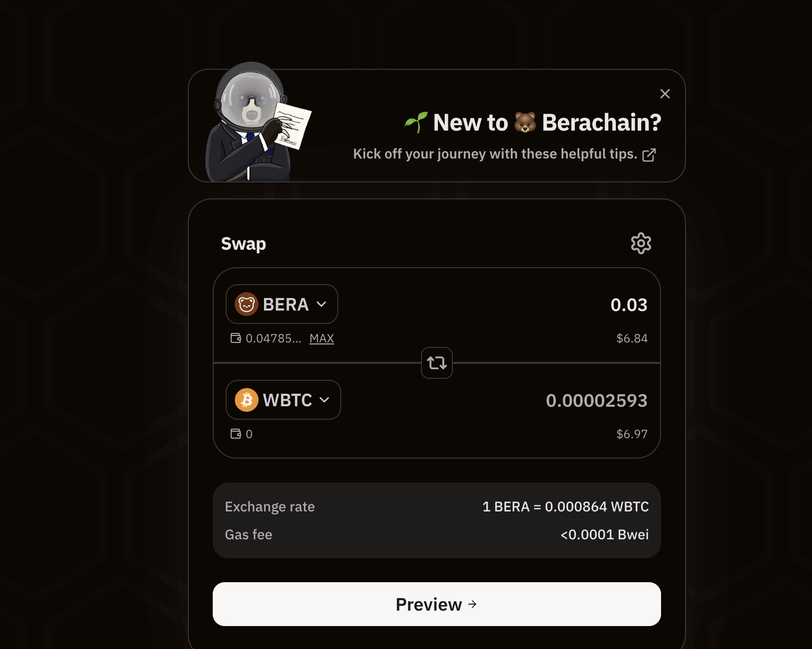
Task: Click the BERA wallet balance icon
Action: (236, 338)
